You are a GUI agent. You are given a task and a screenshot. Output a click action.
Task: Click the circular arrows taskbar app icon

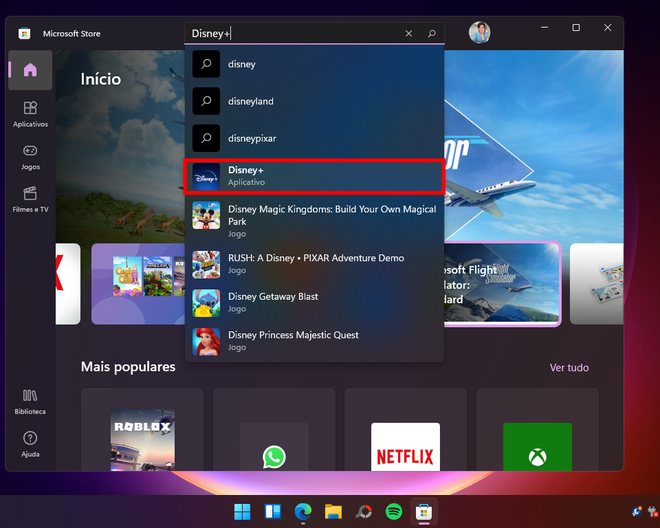coord(363,512)
